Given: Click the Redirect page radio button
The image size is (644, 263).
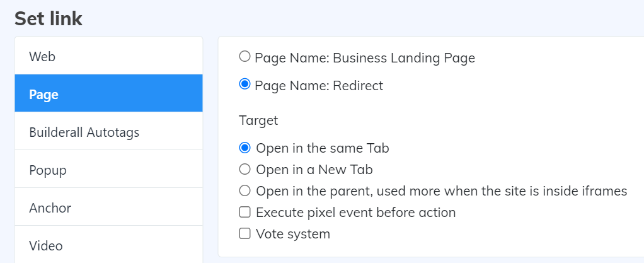Looking at the screenshot, I should point(245,84).
